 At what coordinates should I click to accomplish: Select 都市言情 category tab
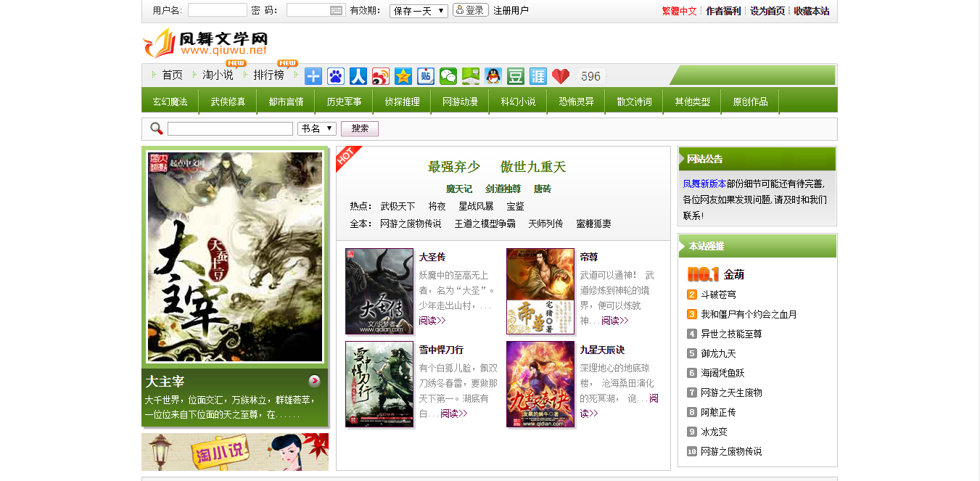[286, 102]
